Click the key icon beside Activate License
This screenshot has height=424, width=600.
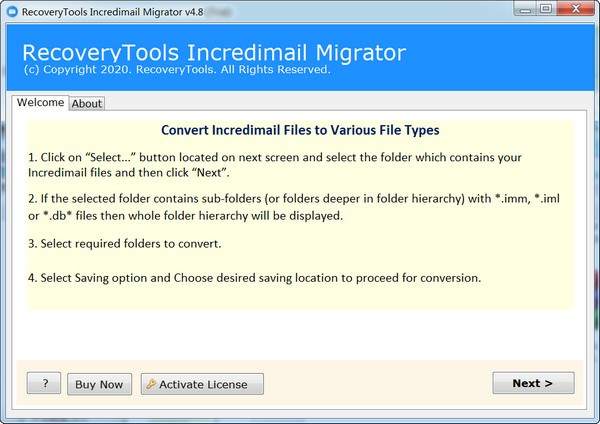151,384
